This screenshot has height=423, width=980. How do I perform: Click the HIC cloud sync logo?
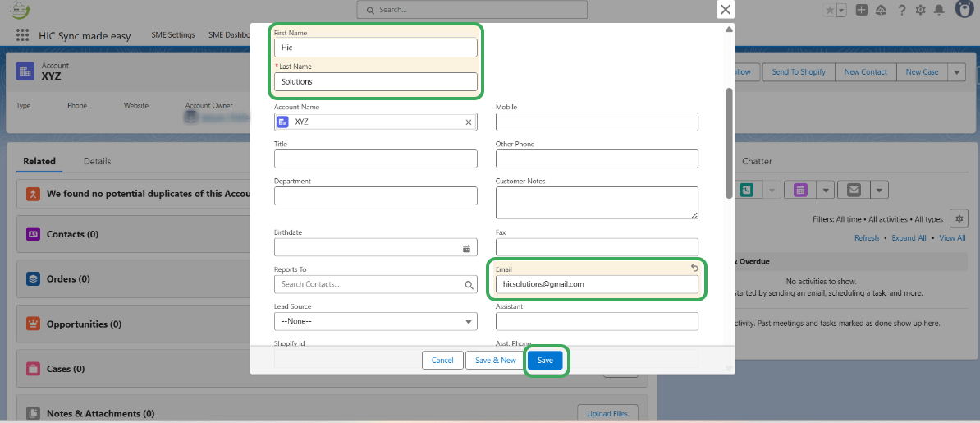[x=21, y=10]
